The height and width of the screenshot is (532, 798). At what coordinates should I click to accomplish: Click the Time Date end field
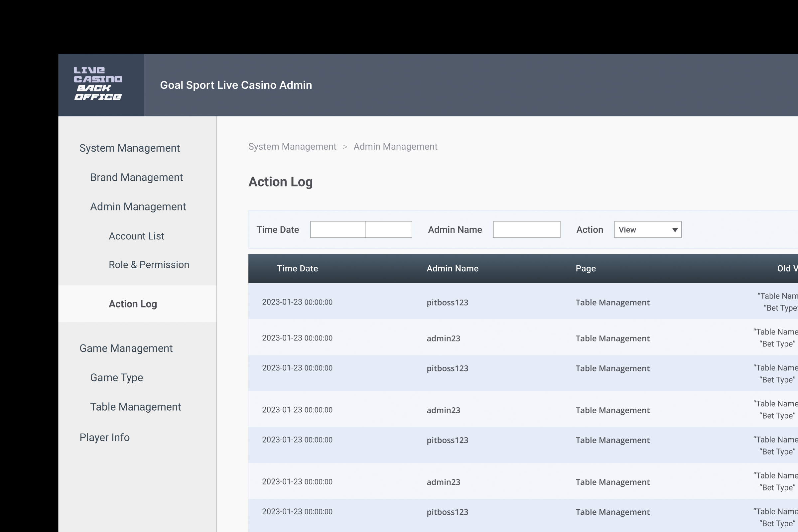388,229
